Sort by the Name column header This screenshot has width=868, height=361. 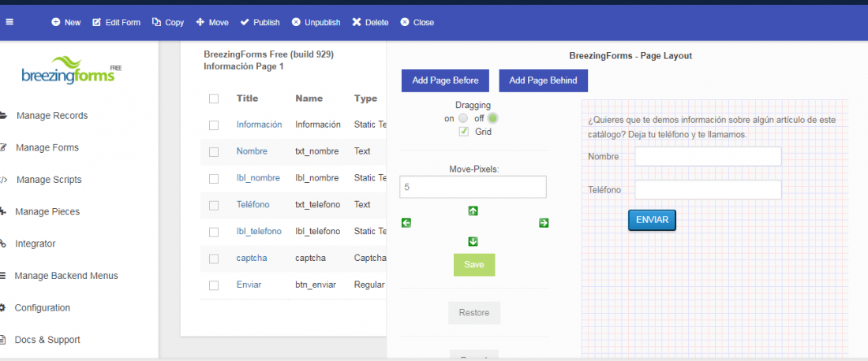pos(309,99)
